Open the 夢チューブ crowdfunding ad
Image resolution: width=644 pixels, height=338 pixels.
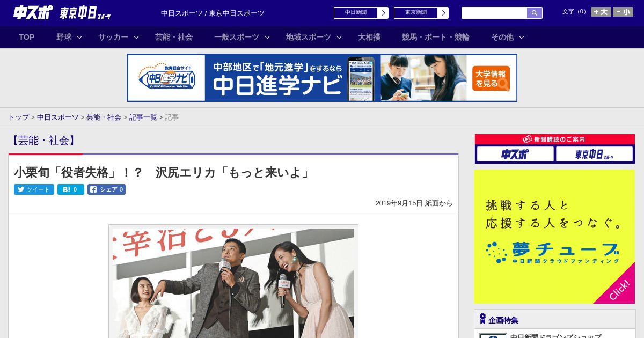pyautogui.click(x=554, y=237)
